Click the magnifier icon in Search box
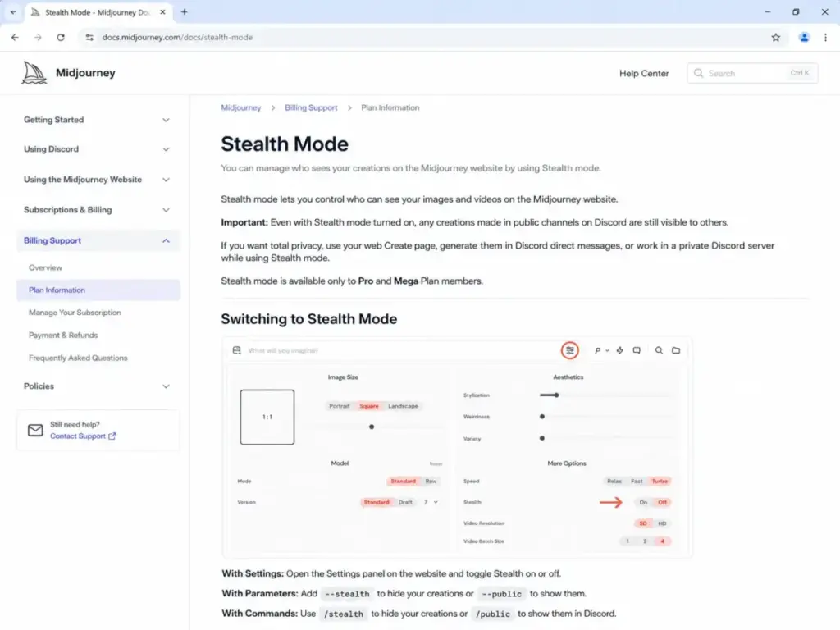The image size is (840, 630). click(698, 73)
